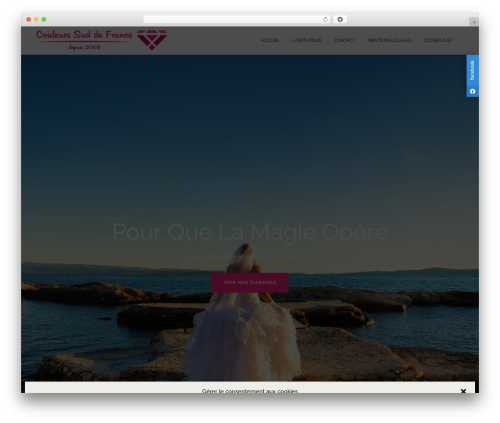The image size is (500, 423).
Task: Click the red close window dot
Action: click(x=29, y=20)
